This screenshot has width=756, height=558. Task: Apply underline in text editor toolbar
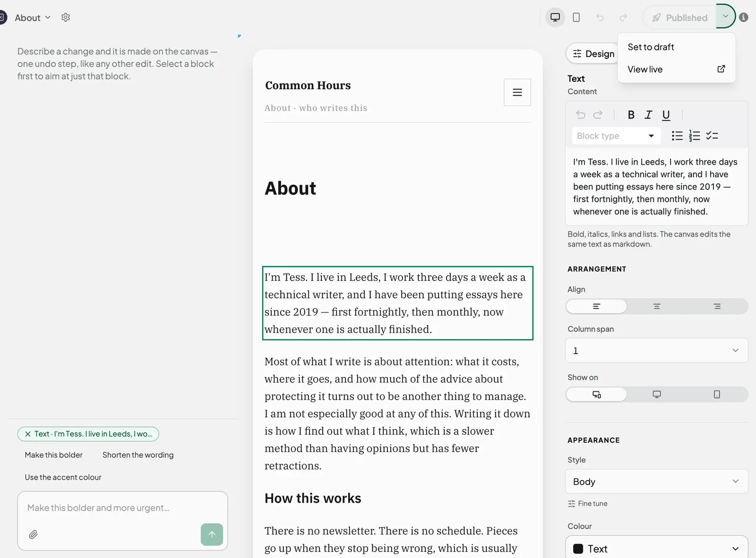(666, 115)
